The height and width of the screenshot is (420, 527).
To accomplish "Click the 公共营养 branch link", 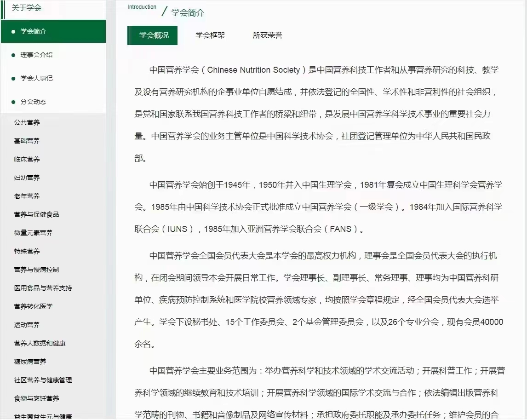I will [27, 122].
